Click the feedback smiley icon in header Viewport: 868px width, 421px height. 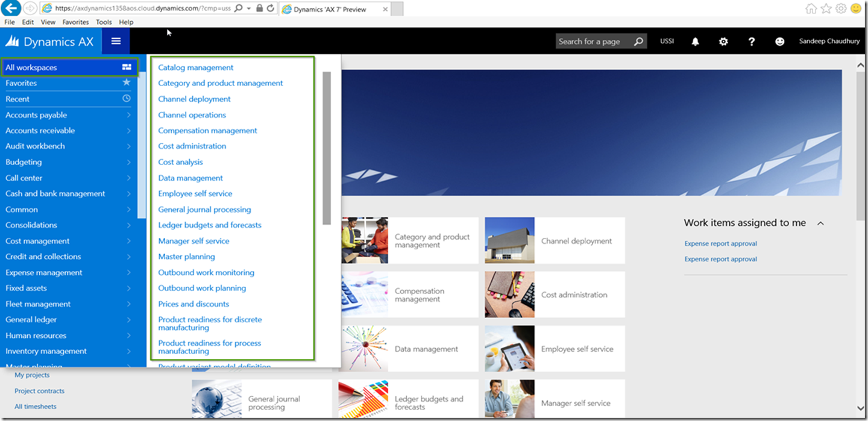pyautogui.click(x=780, y=42)
